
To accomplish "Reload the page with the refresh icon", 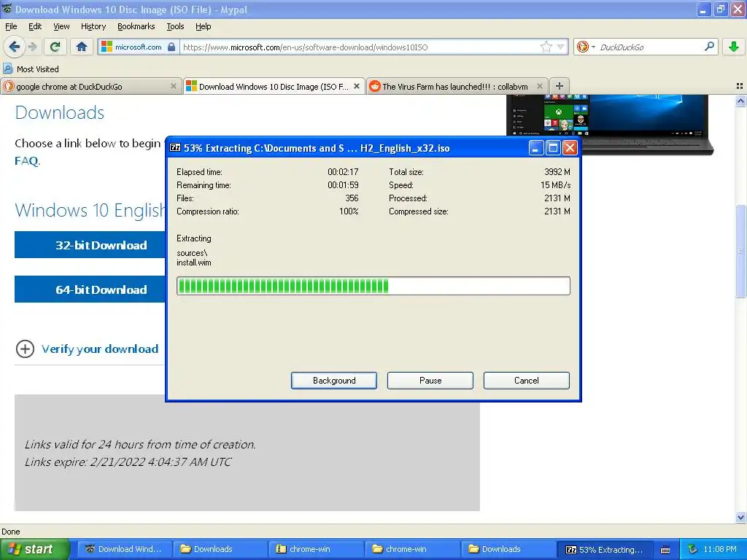I will (55, 47).
